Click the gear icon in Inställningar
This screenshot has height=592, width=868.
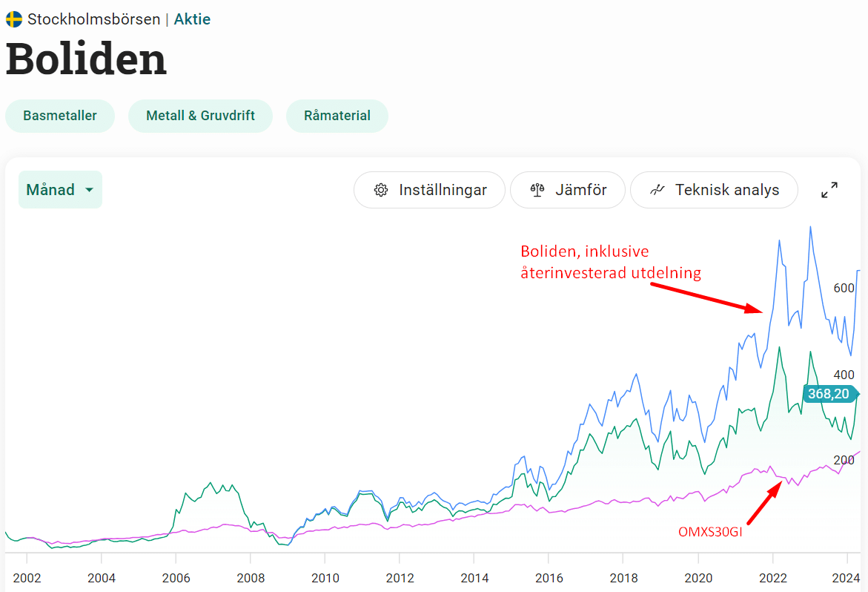(x=381, y=190)
